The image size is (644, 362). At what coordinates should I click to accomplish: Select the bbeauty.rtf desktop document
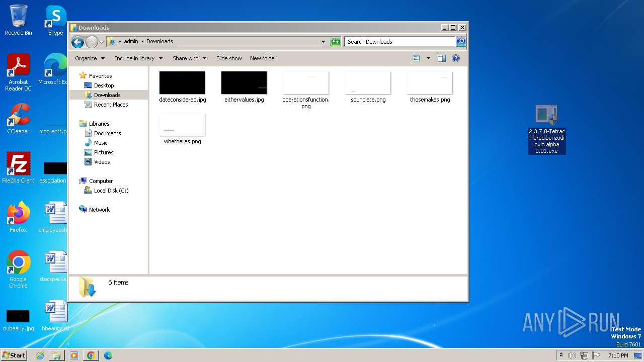coord(55,316)
